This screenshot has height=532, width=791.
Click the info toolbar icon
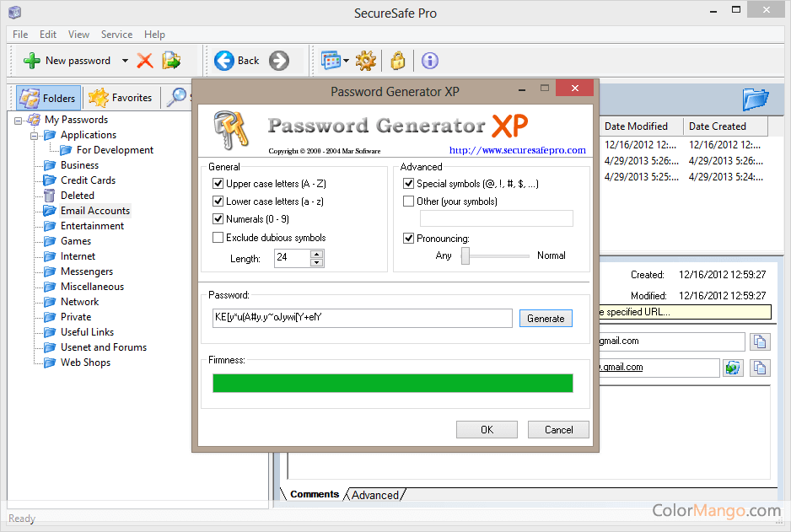[x=429, y=60]
